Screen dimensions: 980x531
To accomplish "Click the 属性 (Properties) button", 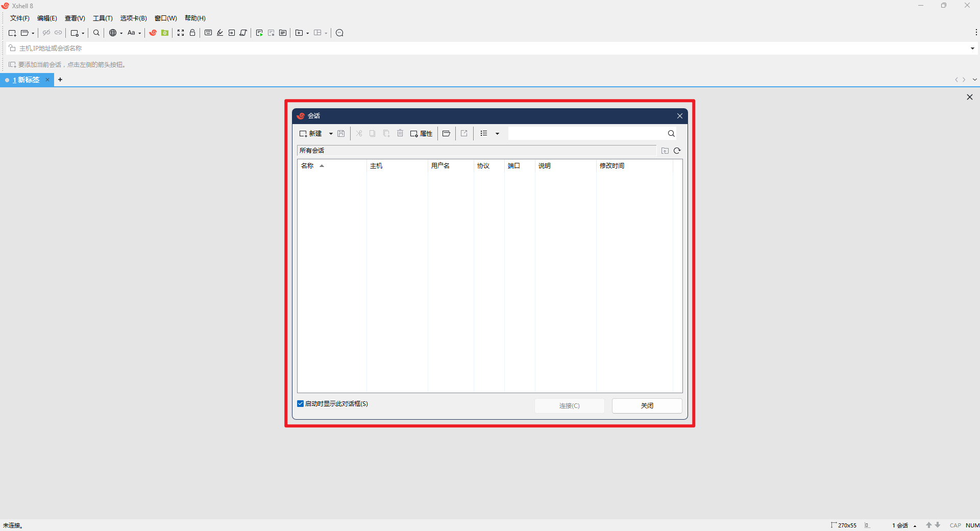I will (422, 134).
